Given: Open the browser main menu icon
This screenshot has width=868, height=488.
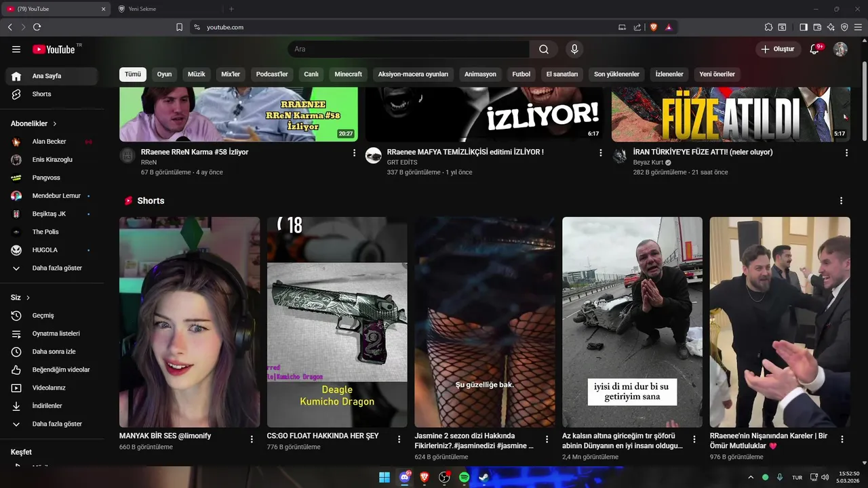Looking at the screenshot, I should coord(858,27).
